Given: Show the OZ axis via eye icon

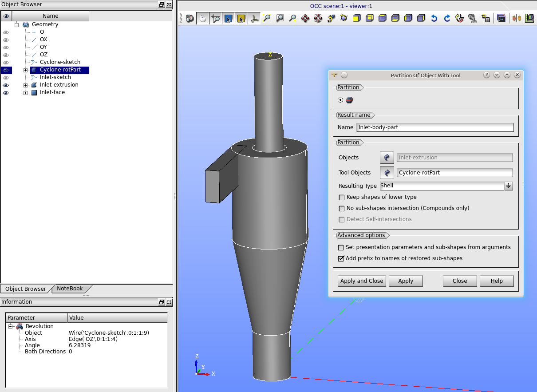Looking at the screenshot, I should 6,55.
